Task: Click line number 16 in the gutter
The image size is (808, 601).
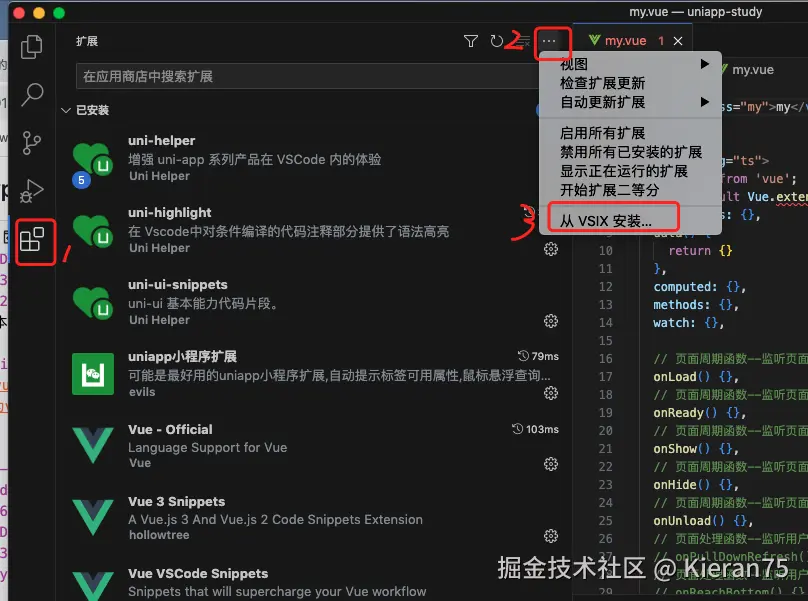Action: [605, 359]
